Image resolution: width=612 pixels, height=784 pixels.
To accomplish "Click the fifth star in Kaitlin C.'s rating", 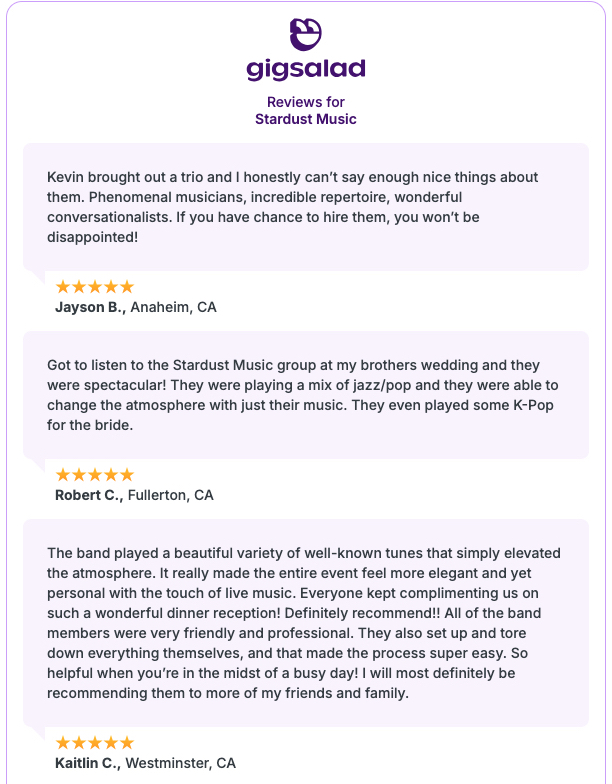I will (x=126, y=743).
